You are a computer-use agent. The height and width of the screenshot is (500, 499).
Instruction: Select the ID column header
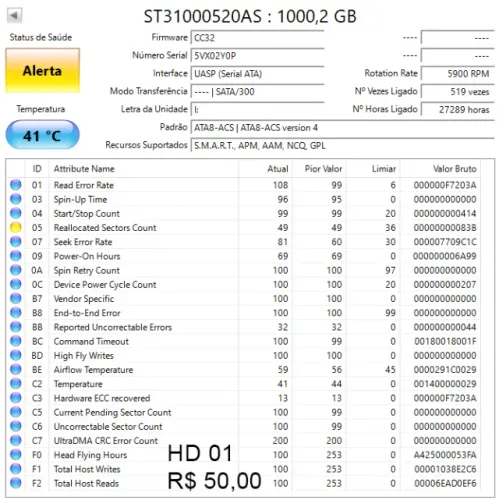point(37,169)
